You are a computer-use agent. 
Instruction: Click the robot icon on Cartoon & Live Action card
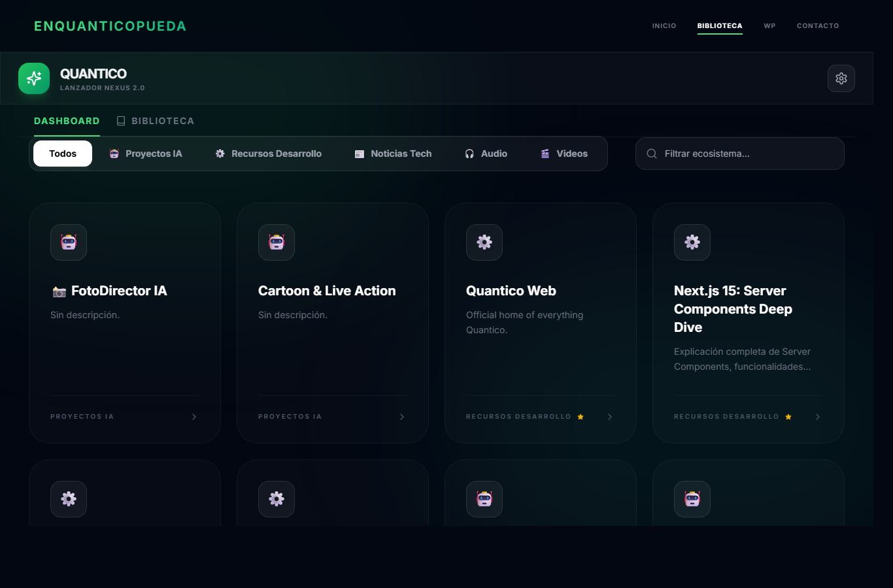click(x=277, y=242)
